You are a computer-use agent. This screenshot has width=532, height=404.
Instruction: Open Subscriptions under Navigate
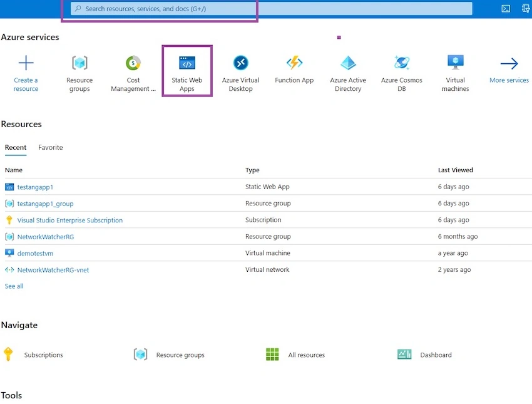point(43,355)
